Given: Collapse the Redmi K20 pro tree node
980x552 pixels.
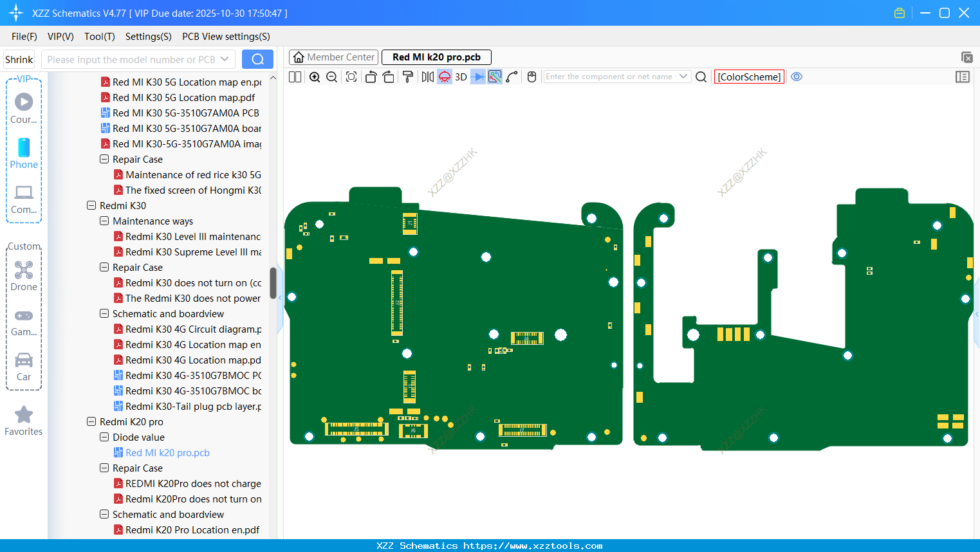Looking at the screenshot, I should 91,422.
